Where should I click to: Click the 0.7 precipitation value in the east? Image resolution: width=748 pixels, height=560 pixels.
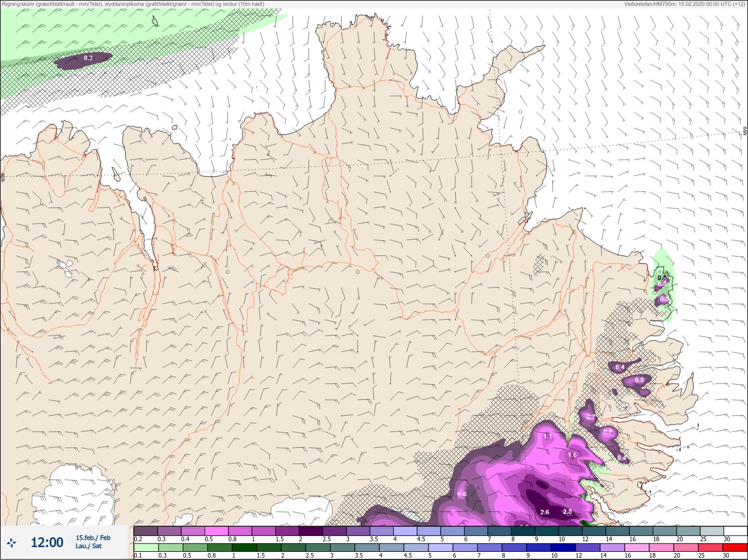pos(590,417)
